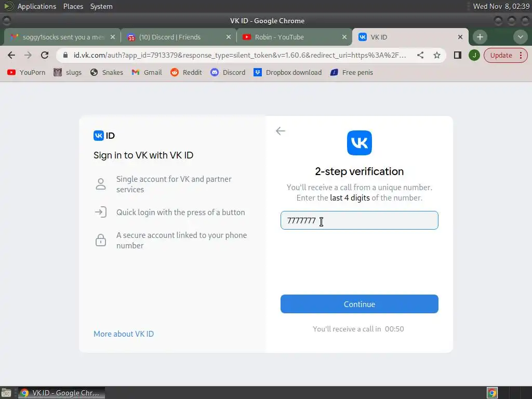Image resolution: width=532 pixels, height=399 pixels.
Task: Open the Reddit bookmark
Action: pos(186,72)
